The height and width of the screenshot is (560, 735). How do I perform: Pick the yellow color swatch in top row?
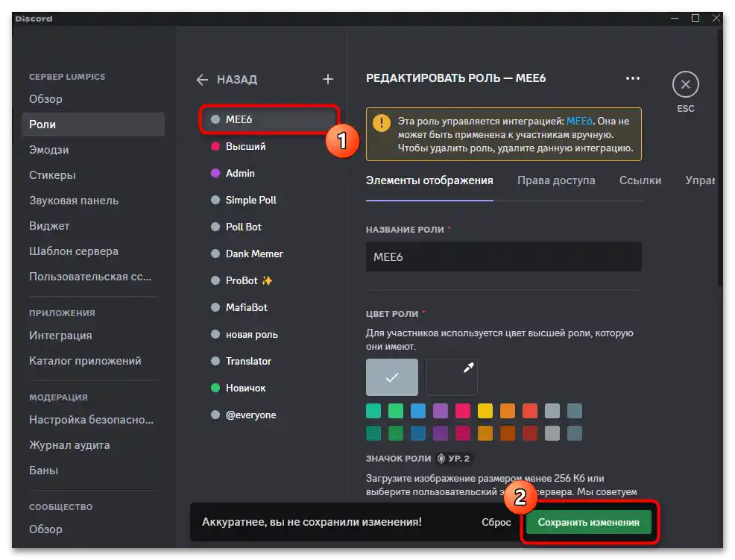[x=485, y=411]
